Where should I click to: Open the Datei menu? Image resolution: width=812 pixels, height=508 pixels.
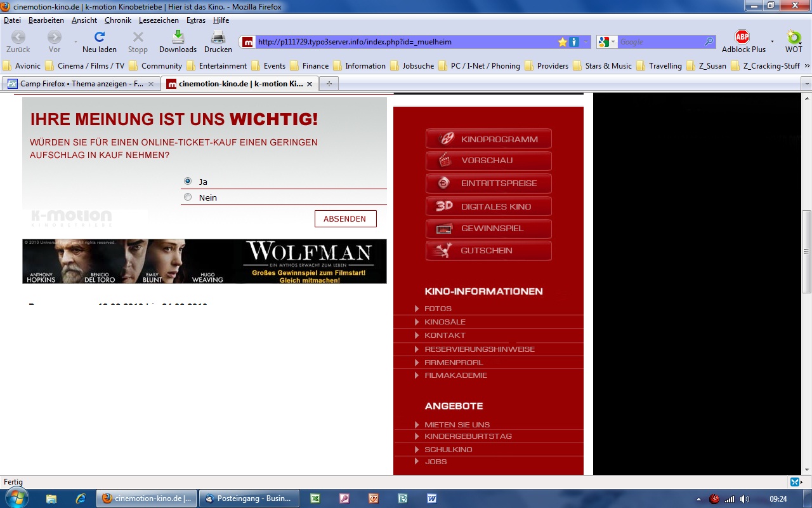click(x=12, y=20)
